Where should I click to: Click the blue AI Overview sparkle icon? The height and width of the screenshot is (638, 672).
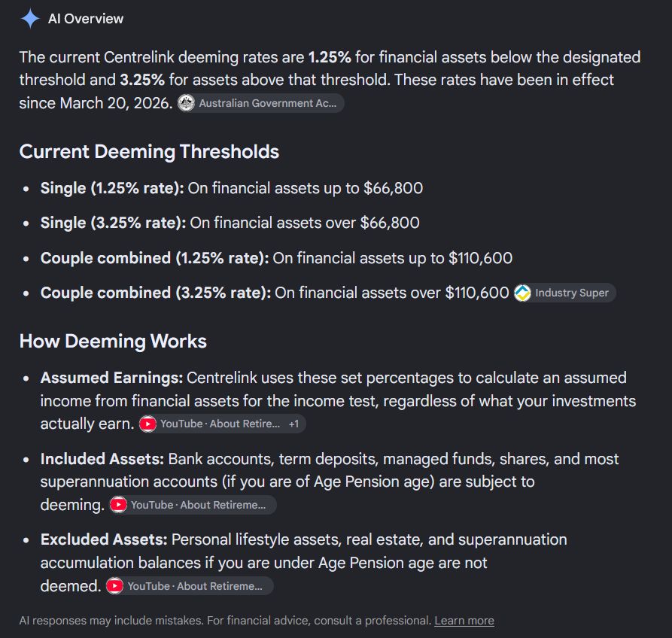click(x=30, y=19)
